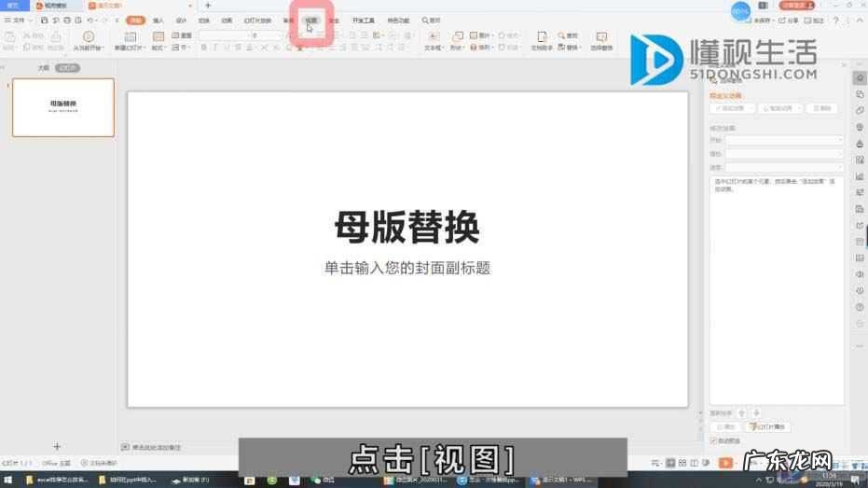
Task: Open the animation 开始 start dropdown
Action: [x=784, y=140]
